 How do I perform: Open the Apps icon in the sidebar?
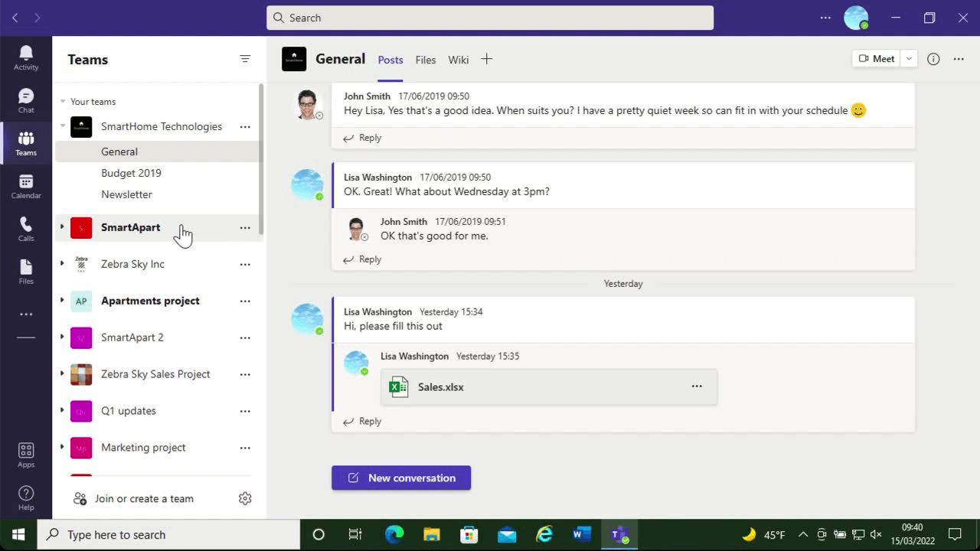(x=25, y=452)
